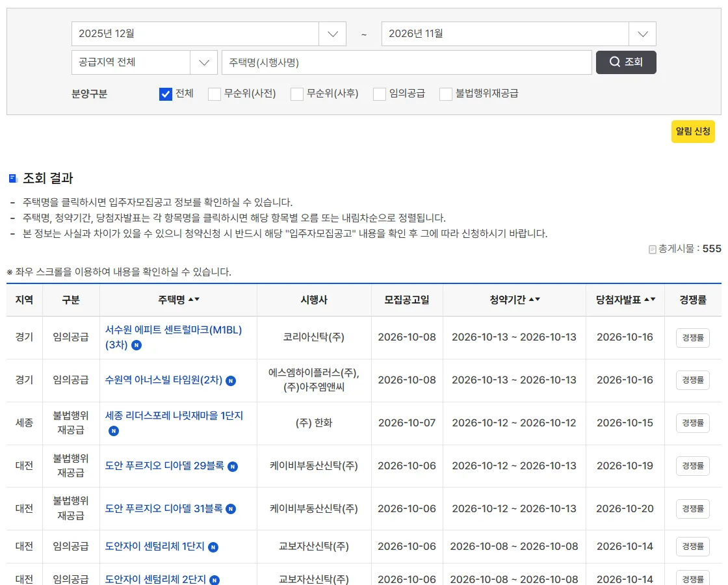
Task: Click the new badge icon beside 디아델 31블록
Action: tap(231, 510)
